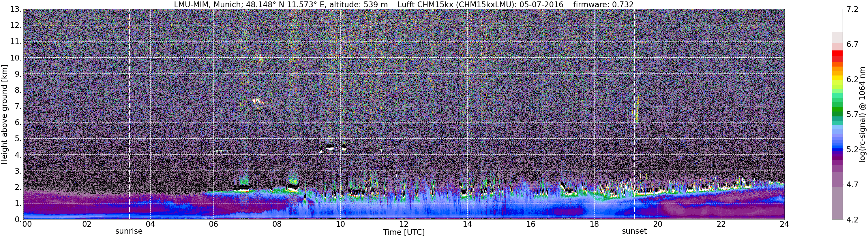Click the height axis tick label 12.
Viewport: 868px width, 238px height.
coord(16,26)
